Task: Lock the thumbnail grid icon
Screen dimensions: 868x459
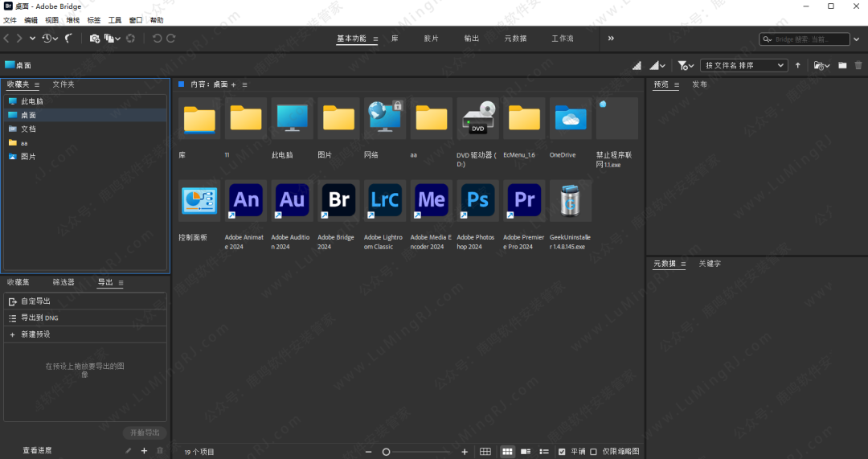Action: (x=485, y=452)
